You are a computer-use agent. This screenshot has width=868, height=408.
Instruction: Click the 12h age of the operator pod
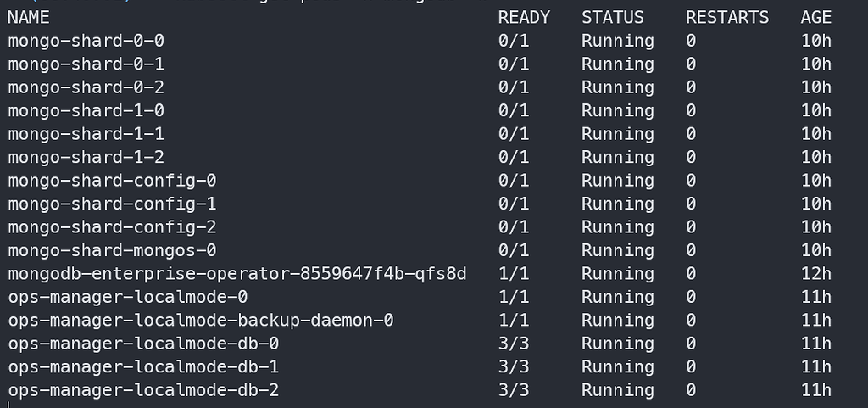point(816,274)
